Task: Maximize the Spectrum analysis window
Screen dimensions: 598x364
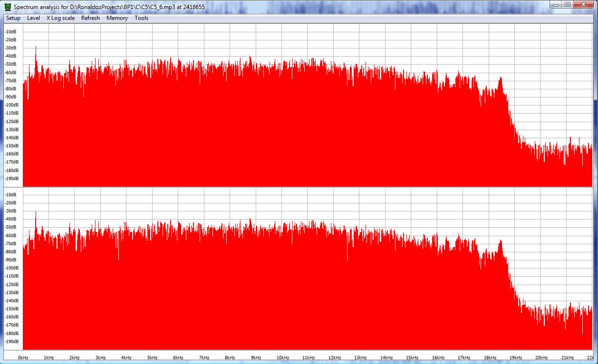Action: tap(568, 4)
